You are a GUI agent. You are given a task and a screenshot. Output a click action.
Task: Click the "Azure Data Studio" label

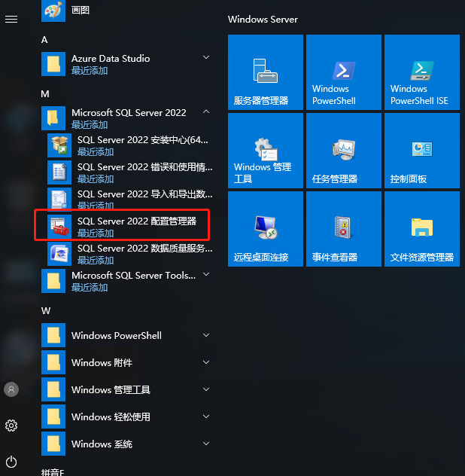111,58
